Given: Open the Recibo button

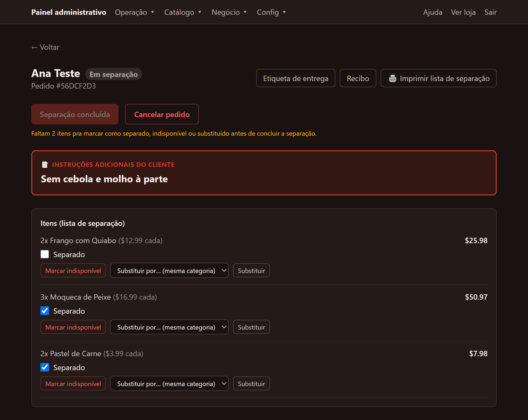Looking at the screenshot, I should [358, 78].
